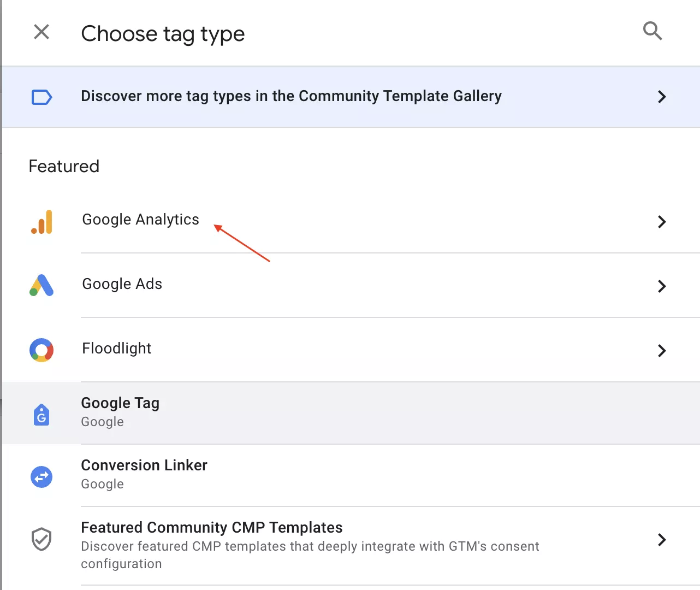Image resolution: width=700 pixels, height=590 pixels.
Task: Expand Google Ads options with its chevron
Action: [x=662, y=286]
